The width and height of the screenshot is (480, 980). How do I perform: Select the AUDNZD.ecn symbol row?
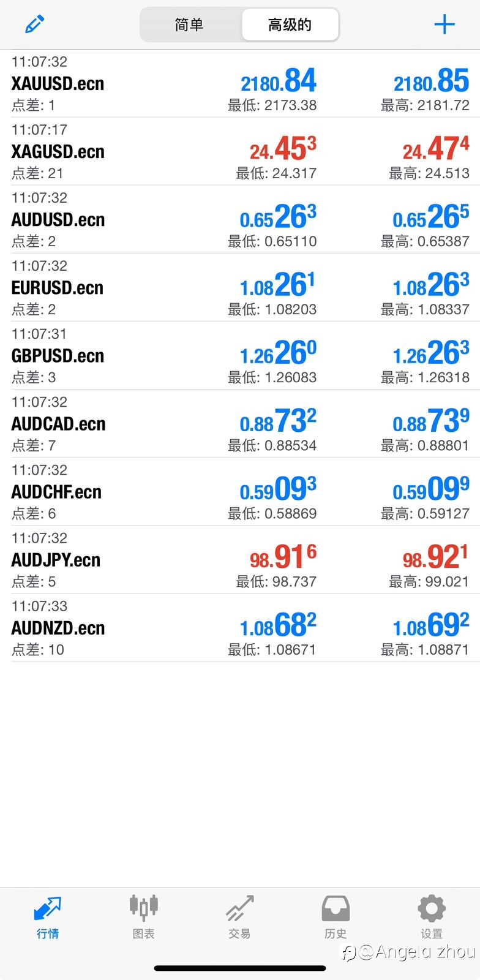point(240,628)
